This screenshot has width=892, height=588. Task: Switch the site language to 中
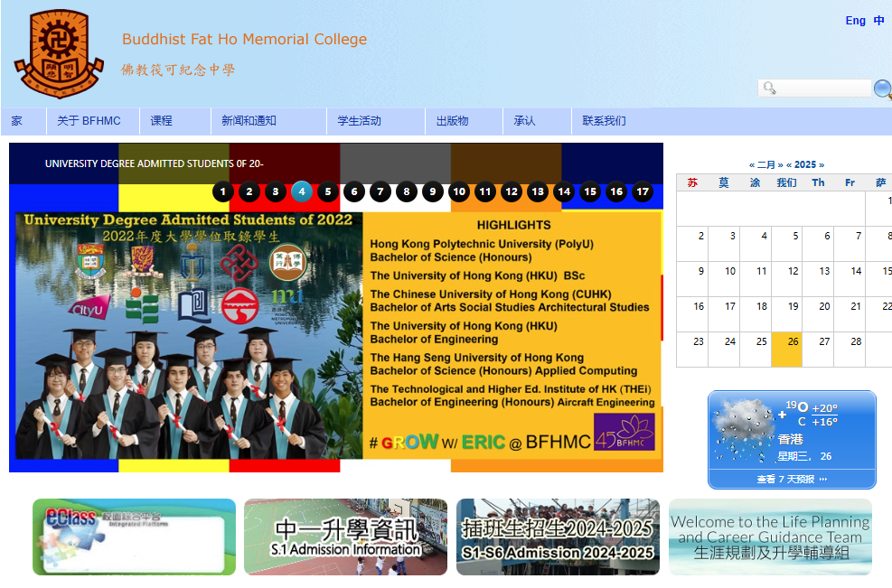(879, 21)
